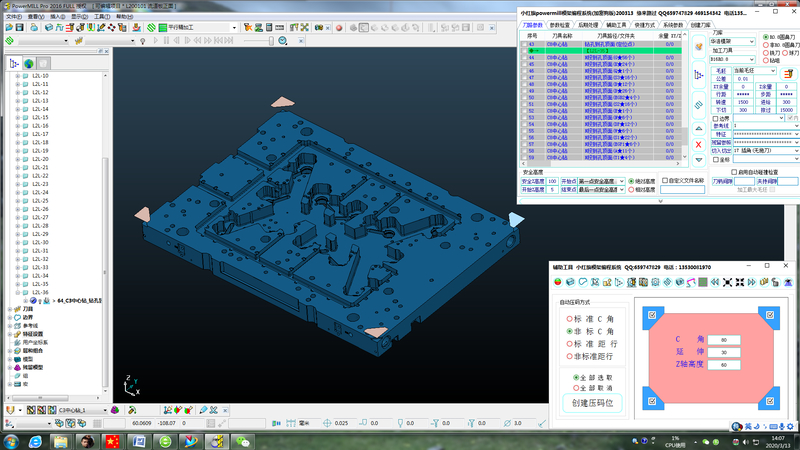Open 刀库 dropdown showing 华语模架
Screen dimensions: 800x450
[732, 41]
